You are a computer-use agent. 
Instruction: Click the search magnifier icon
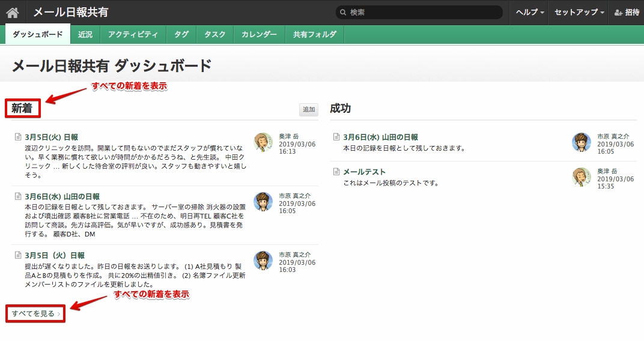pyautogui.click(x=343, y=13)
